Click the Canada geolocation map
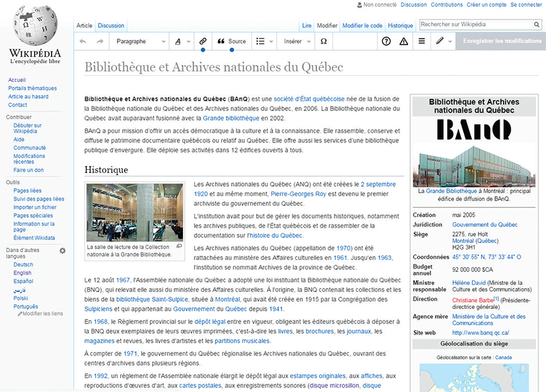Image resolution: width=546 pixels, height=392 pixels. pyautogui.click(x=474, y=378)
